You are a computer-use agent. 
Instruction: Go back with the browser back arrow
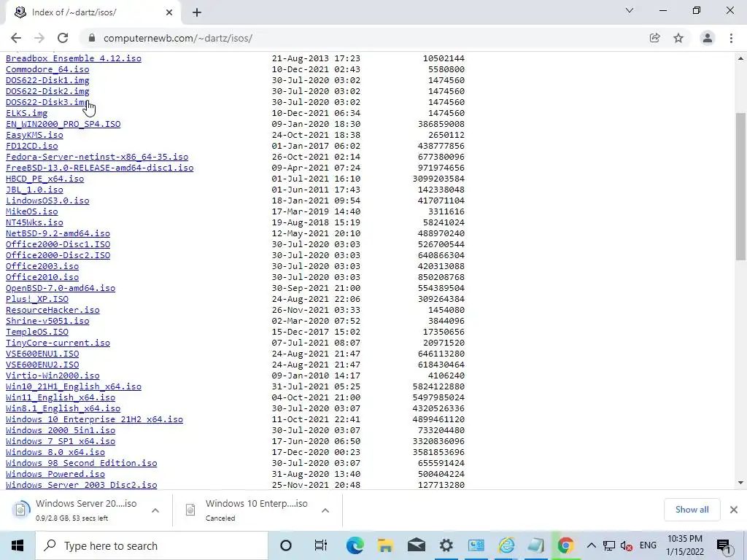pos(16,38)
